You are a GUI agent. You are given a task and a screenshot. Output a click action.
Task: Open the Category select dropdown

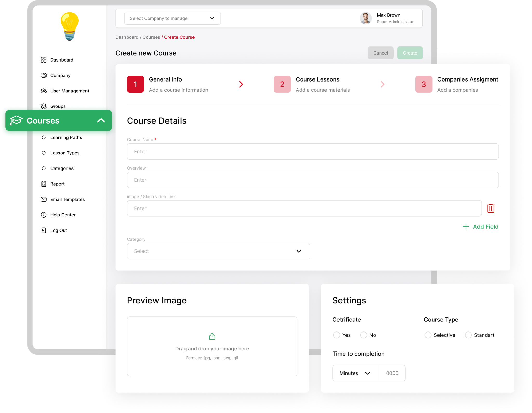pos(218,251)
